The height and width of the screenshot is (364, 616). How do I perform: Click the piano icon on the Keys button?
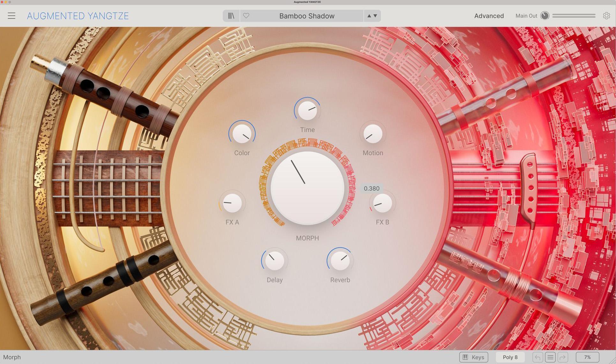(465, 357)
